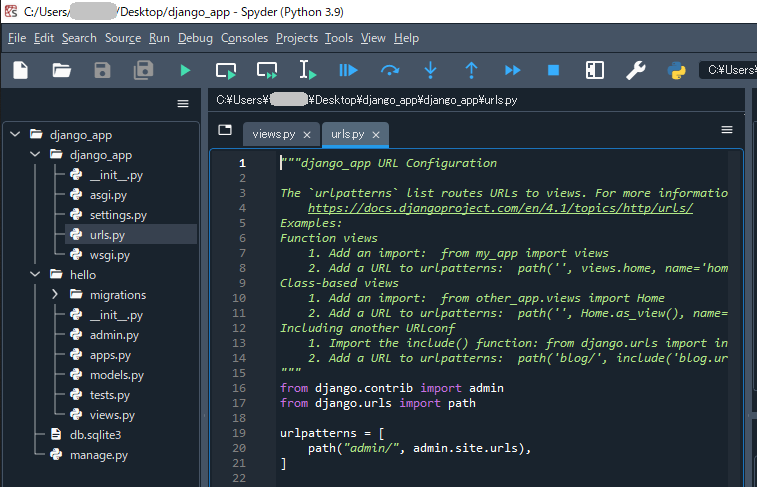Image resolution: width=757 pixels, height=487 pixels.
Task: Select urls.py in project tree
Action: coord(107,235)
